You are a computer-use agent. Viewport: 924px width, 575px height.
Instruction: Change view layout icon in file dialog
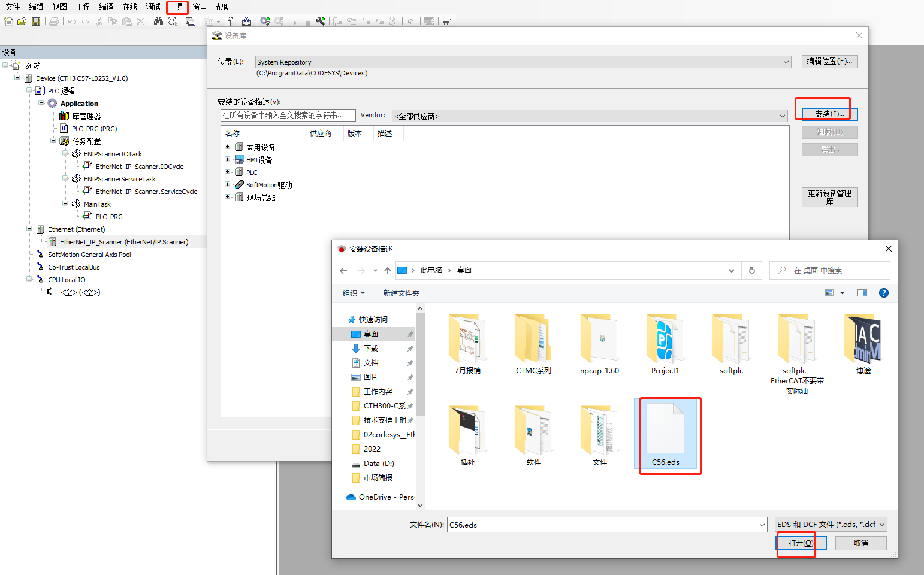(x=829, y=293)
